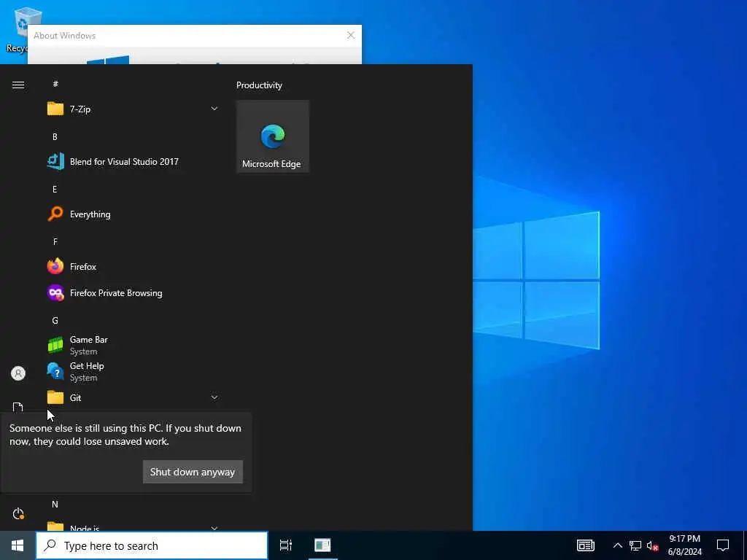Open the Microsoft Edge tile
The width and height of the screenshot is (747, 560).
(273, 136)
